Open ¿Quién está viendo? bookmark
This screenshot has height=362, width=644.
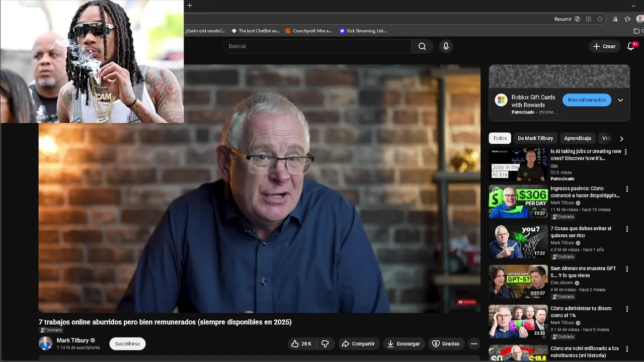click(205, 31)
